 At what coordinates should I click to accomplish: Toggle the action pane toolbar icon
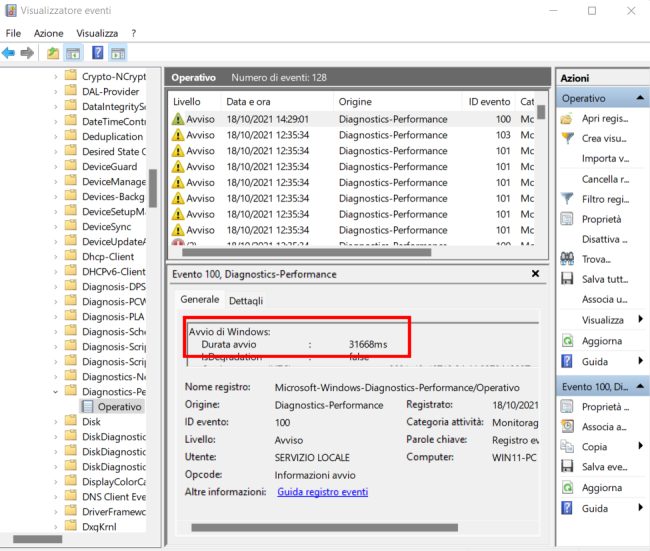[x=118, y=53]
